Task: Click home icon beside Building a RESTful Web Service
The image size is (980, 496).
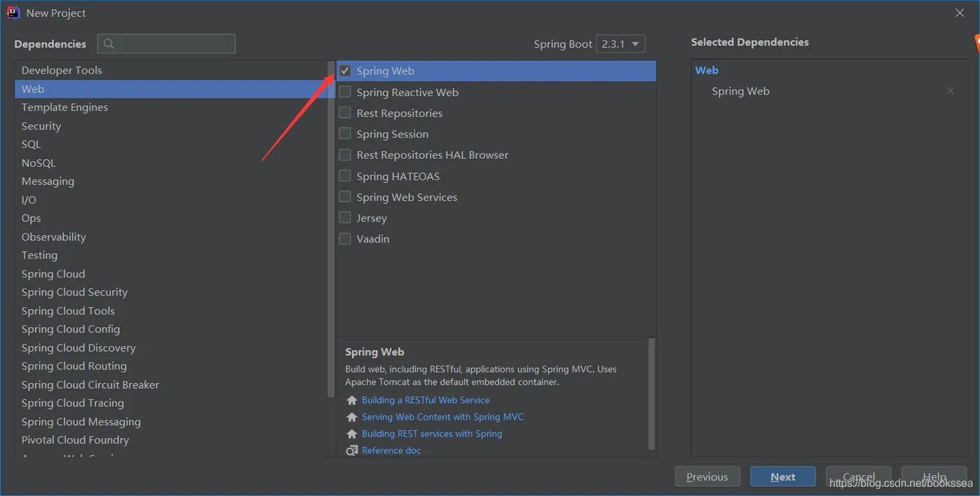Action: (x=352, y=401)
